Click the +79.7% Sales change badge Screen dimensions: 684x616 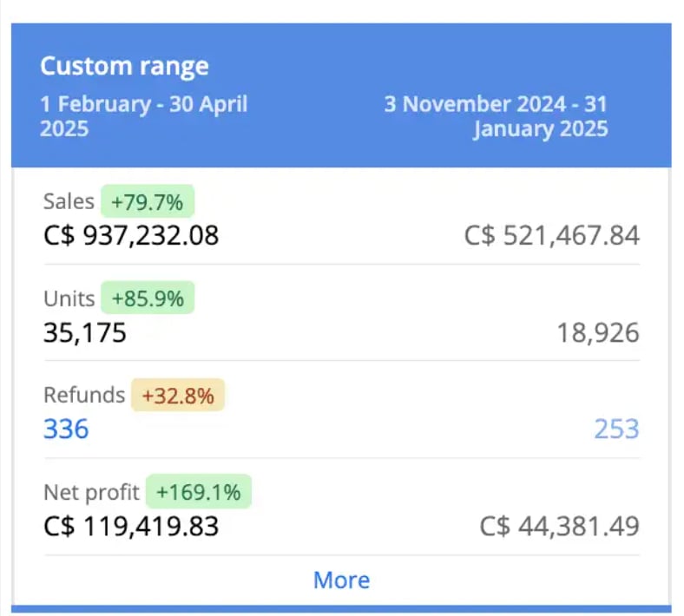point(148,201)
